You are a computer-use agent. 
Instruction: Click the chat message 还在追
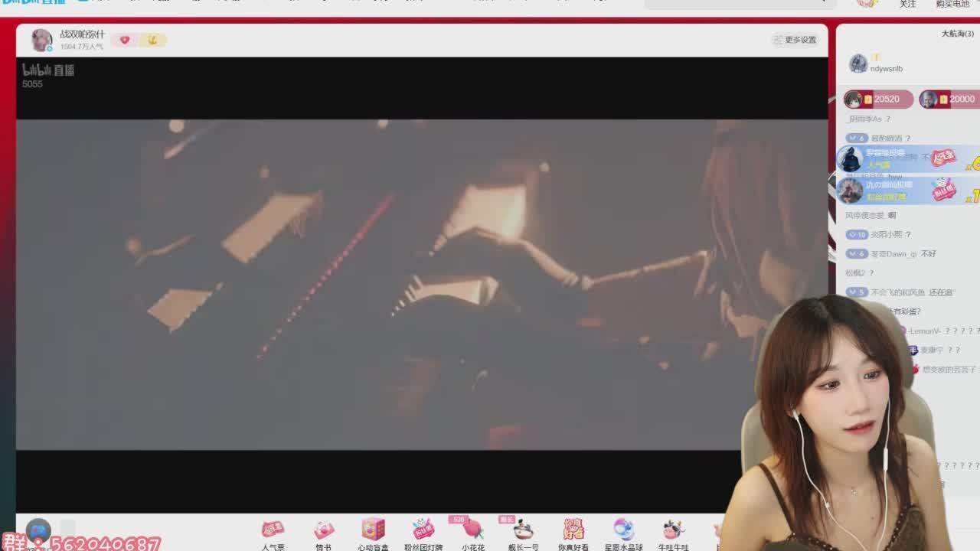(942, 292)
